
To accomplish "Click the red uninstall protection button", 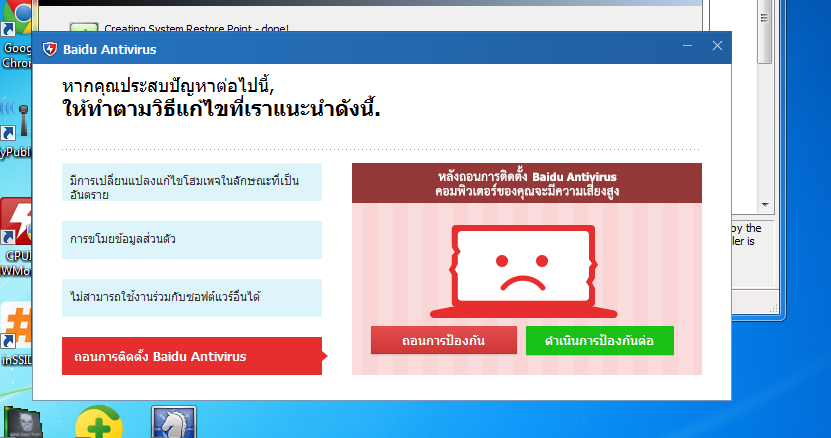I will (x=444, y=340).
